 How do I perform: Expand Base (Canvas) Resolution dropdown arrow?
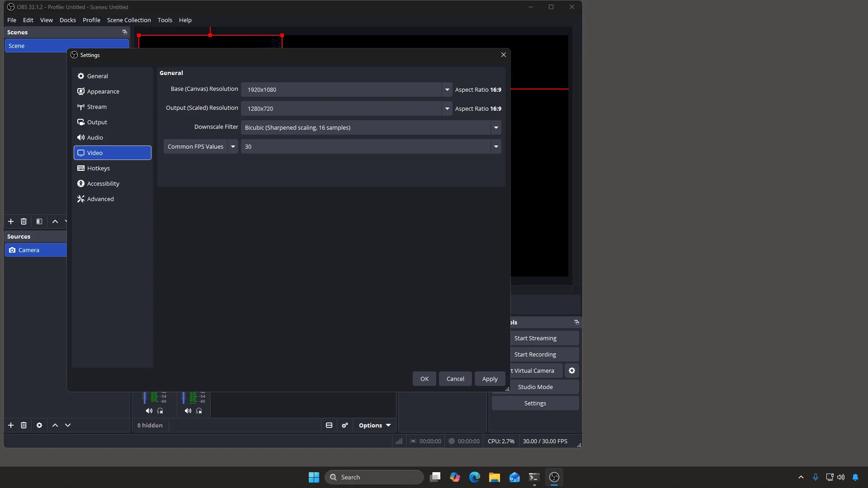click(447, 89)
